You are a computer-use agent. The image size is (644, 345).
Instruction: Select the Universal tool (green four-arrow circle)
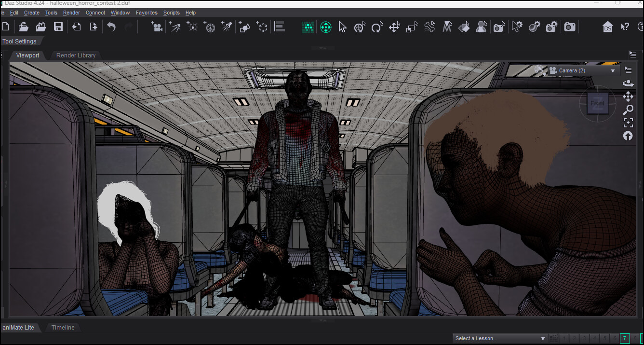coord(326,27)
